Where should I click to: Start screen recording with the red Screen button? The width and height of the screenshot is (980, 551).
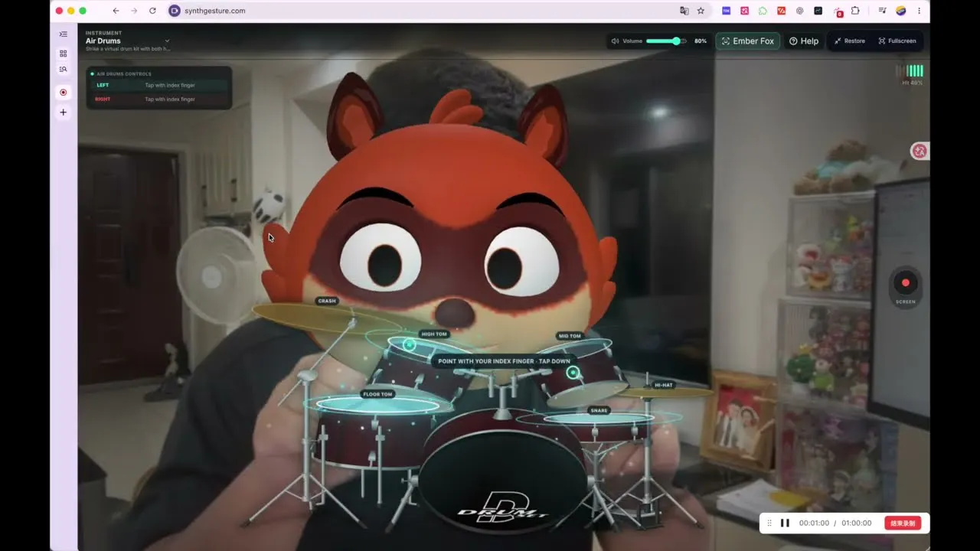(906, 283)
